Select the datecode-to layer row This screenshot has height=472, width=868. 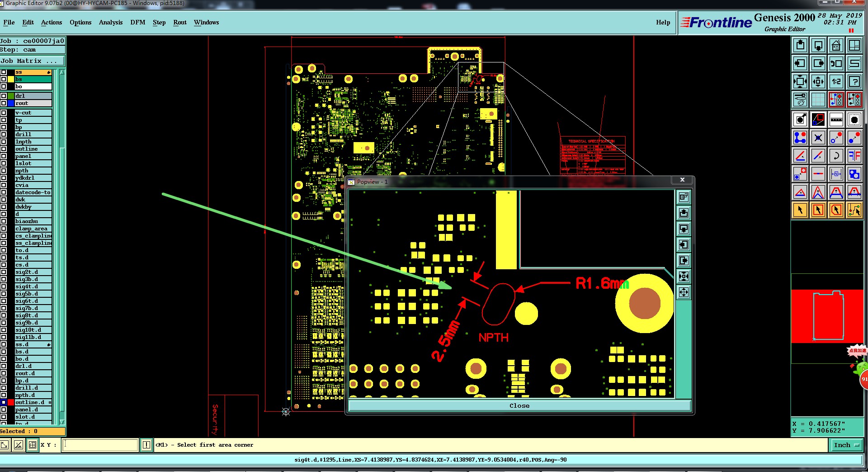click(33, 192)
